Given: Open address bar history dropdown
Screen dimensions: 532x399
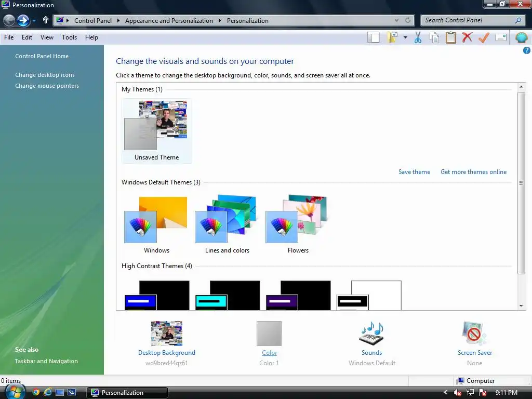Looking at the screenshot, I should click(x=396, y=20).
